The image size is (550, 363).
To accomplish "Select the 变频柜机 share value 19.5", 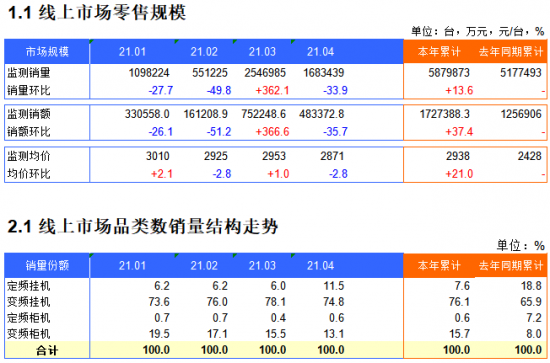I will pyautogui.click(x=159, y=334).
